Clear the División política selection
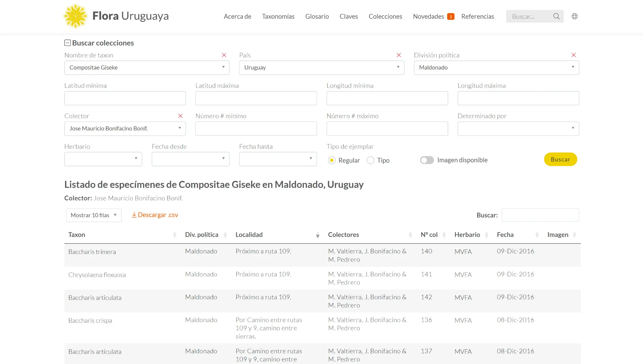The image size is (643, 364). click(x=573, y=55)
